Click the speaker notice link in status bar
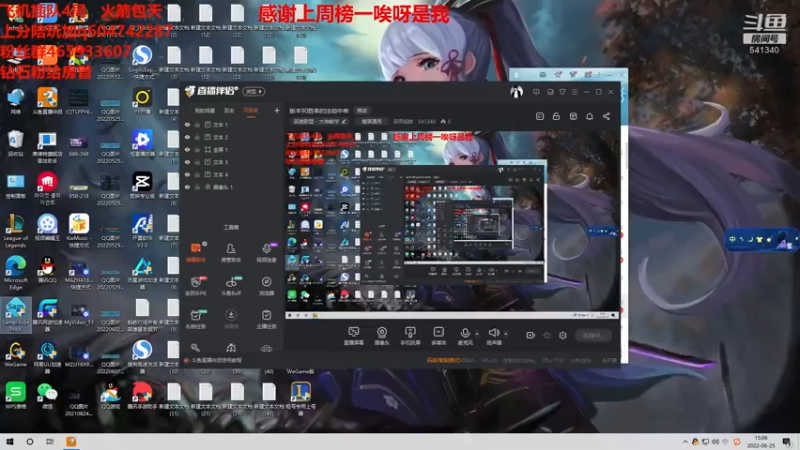800x450 pixels. [x=214, y=360]
